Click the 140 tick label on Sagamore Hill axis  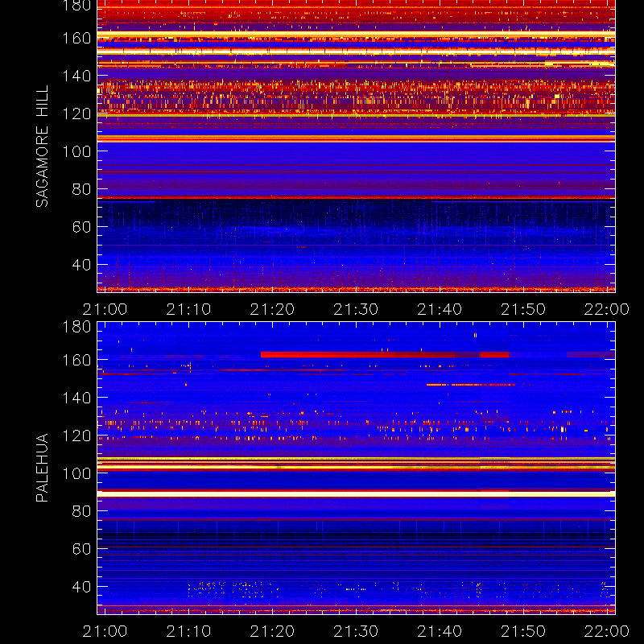tap(76, 76)
